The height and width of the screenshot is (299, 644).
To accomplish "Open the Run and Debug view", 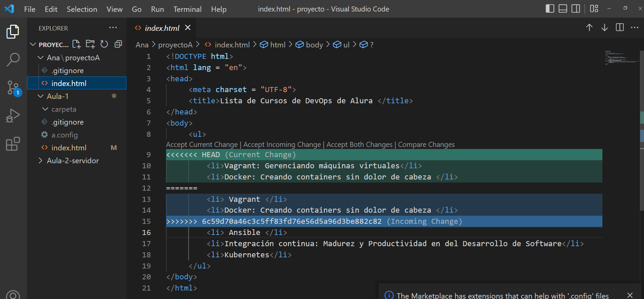I will [x=13, y=116].
